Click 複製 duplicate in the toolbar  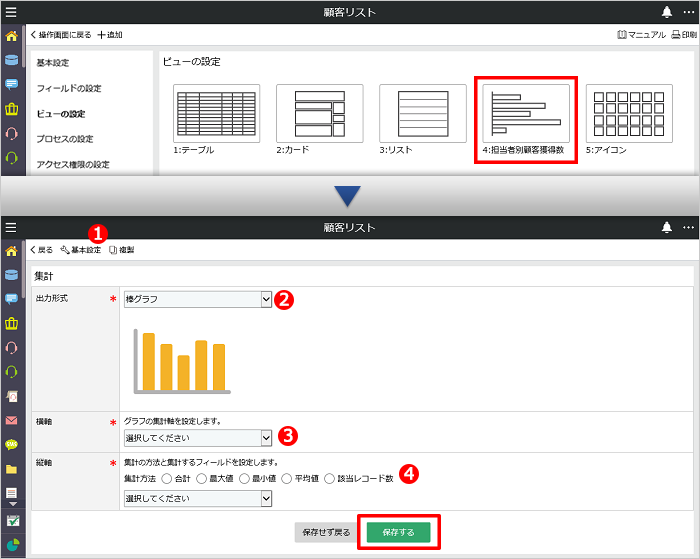121,250
